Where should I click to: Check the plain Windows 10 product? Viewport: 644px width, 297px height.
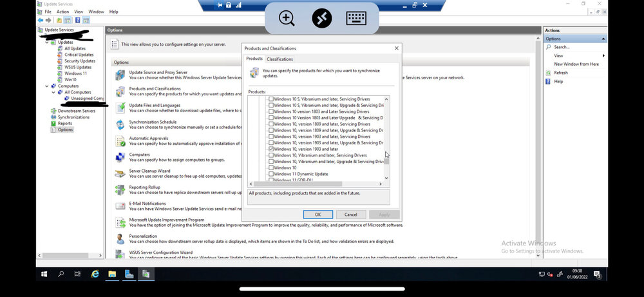click(271, 168)
